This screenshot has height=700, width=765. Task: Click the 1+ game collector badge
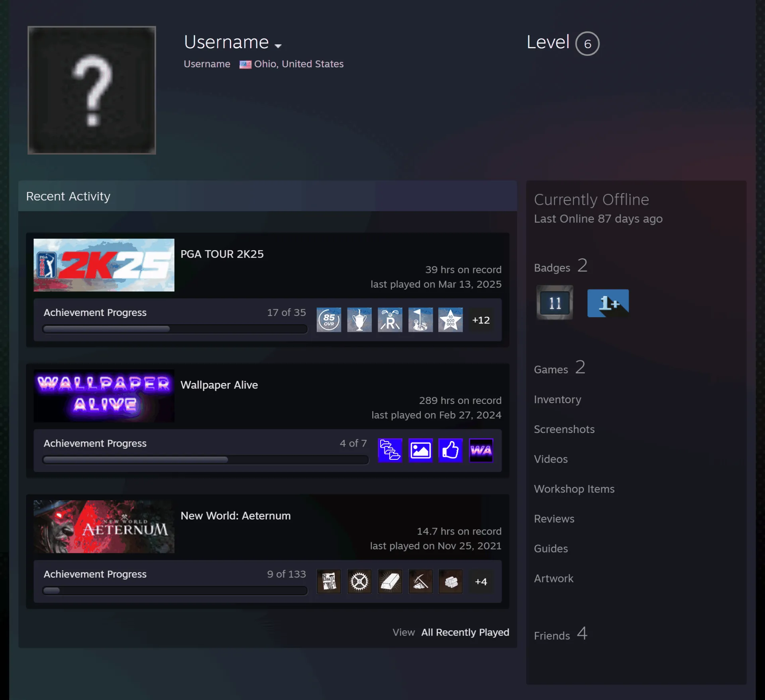tap(608, 303)
